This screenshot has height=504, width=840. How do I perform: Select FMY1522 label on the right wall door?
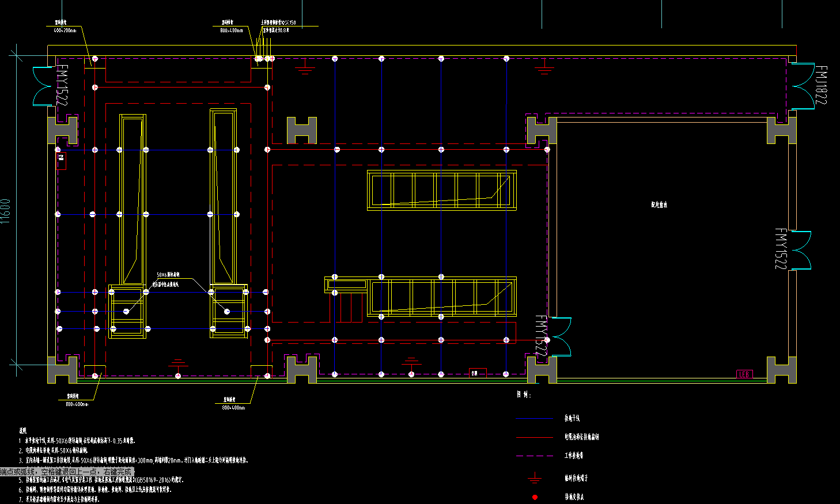tap(780, 249)
